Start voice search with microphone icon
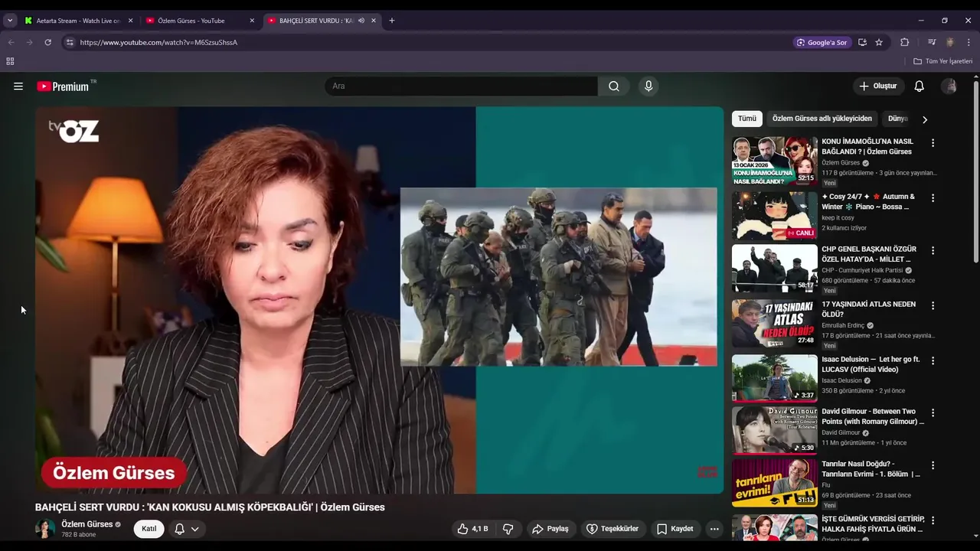 pos(648,86)
